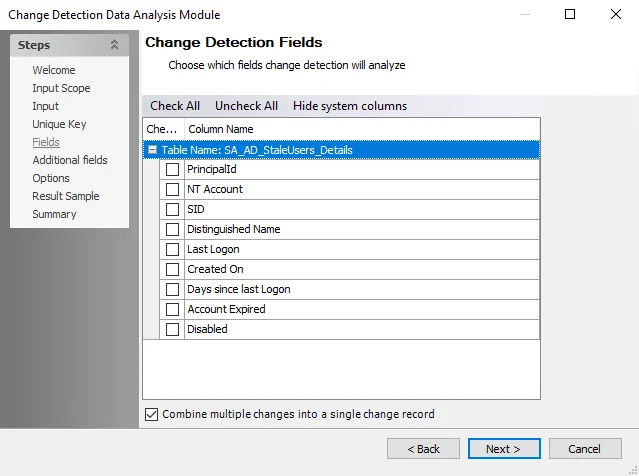This screenshot has height=476, width=639.
Task: Check the Days since last Logon checkbox
Action: tap(172, 289)
